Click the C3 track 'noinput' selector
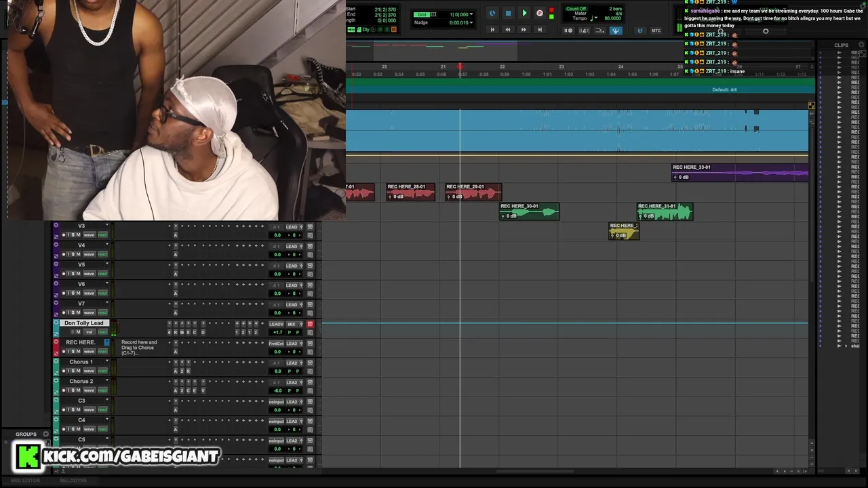Image resolution: width=868 pixels, height=488 pixels. point(276,402)
